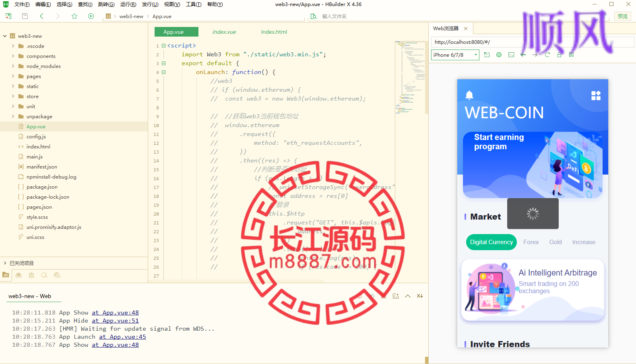This screenshot has height=364, width=636.
Task: Click the run play icon in toolbar
Action: pyautogui.click(x=91, y=16)
